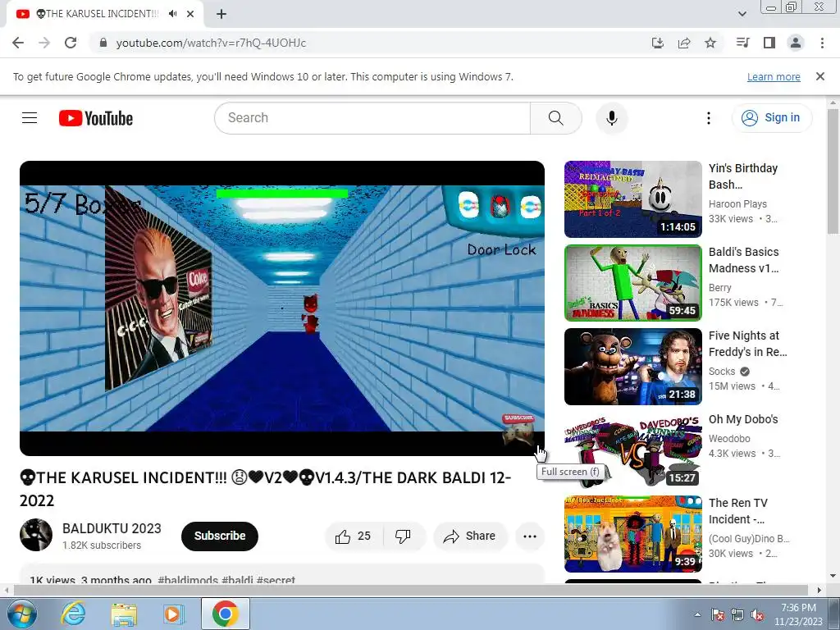
Task: Open Chrome side panel icon
Action: pyautogui.click(x=769, y=43)
